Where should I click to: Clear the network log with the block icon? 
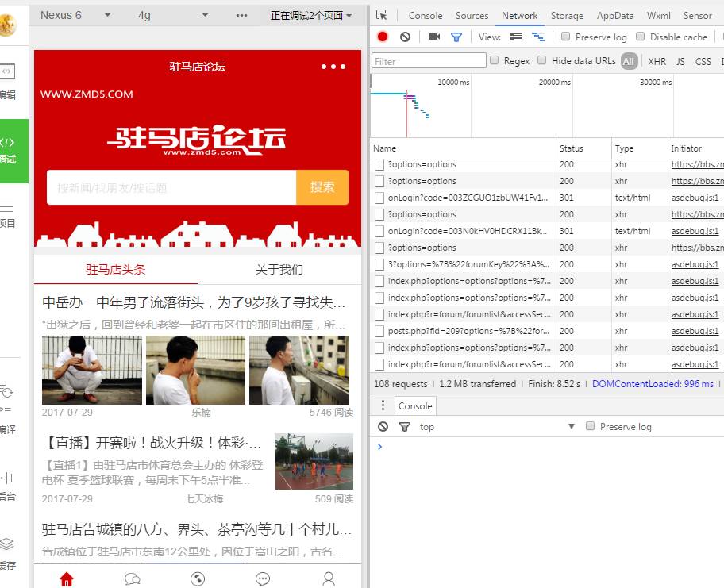tap(405, 37)
